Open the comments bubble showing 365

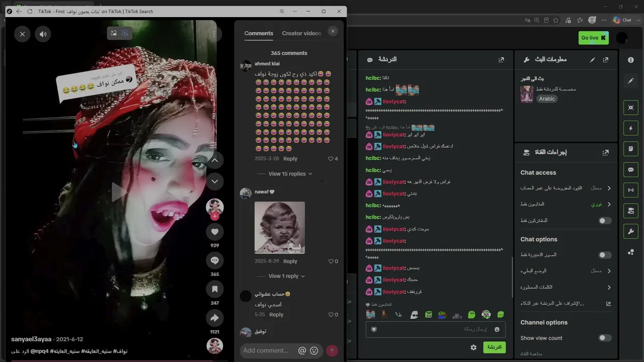pos(215,260)
